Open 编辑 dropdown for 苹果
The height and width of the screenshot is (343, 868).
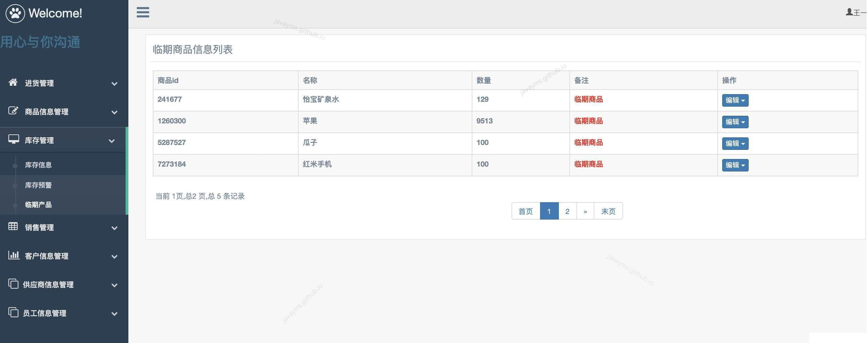pyautogui.click(x=735, y=122)
